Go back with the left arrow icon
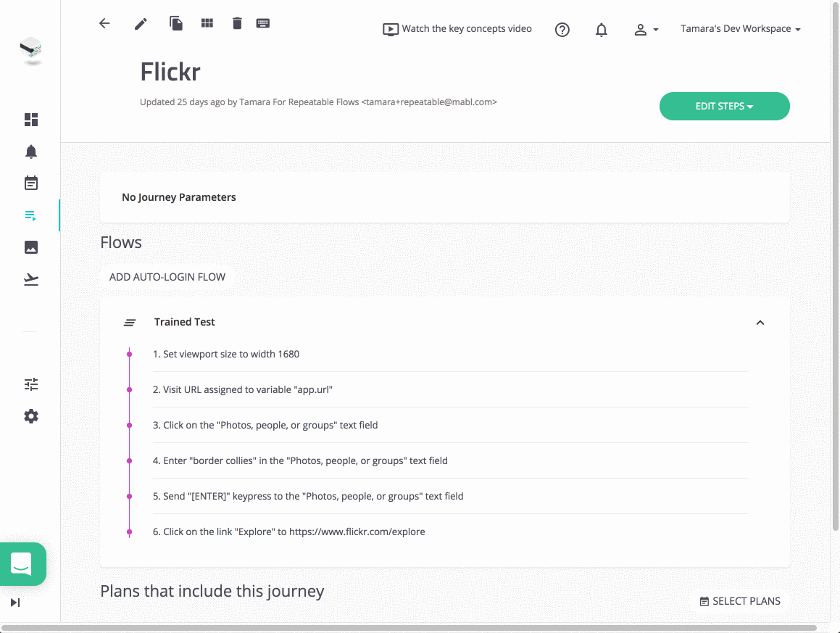 click(104, 23)
